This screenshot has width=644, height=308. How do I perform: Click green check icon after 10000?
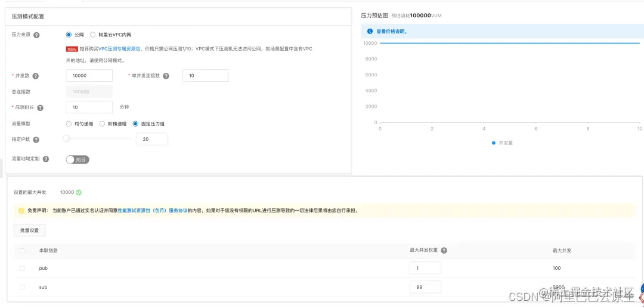pyautogui.click(x=79, y=192)
